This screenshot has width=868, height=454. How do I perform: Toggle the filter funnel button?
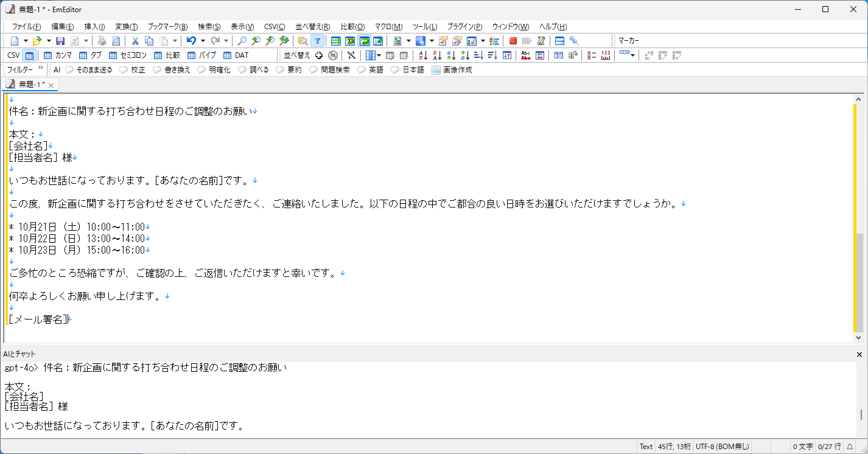tap(318, 40)
